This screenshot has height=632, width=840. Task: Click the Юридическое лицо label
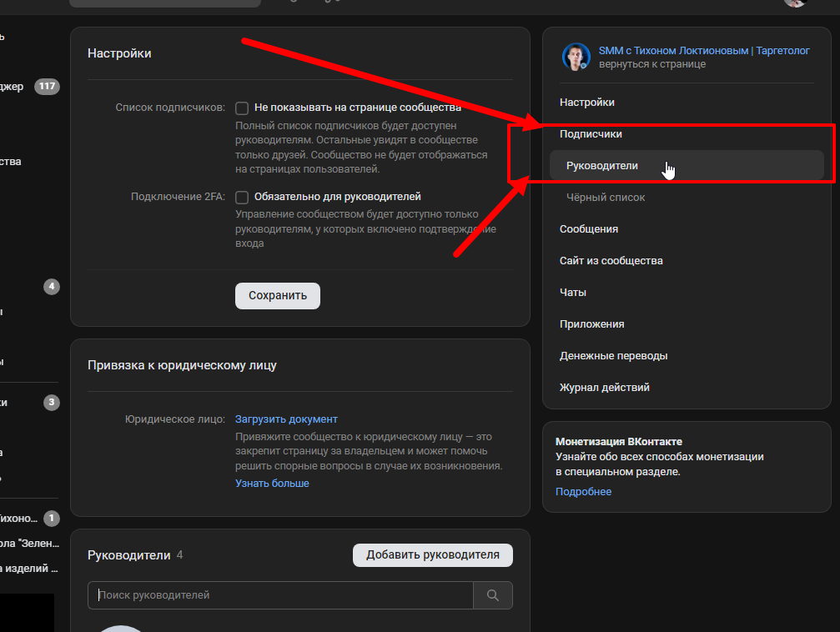174,419
